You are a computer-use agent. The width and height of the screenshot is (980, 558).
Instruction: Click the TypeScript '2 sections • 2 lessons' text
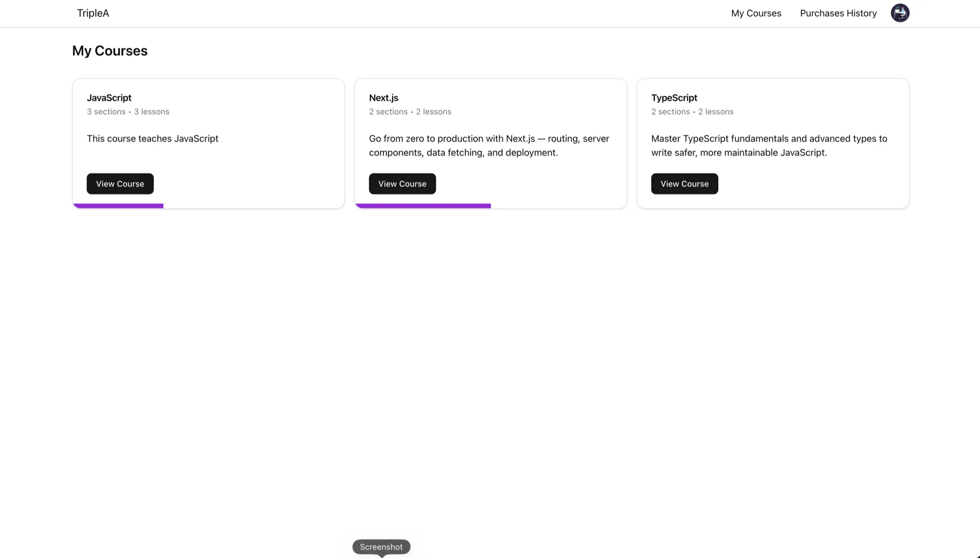(x=692, y=112)
